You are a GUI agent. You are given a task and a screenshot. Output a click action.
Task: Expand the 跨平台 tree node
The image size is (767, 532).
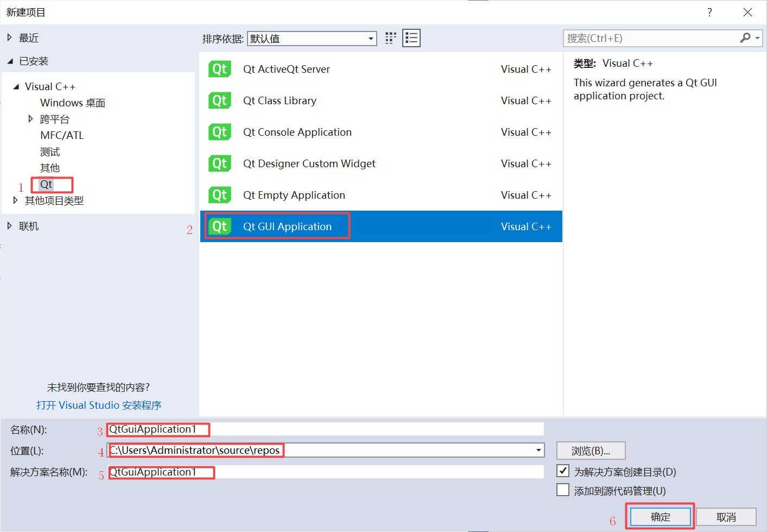[x=30, y=118]
